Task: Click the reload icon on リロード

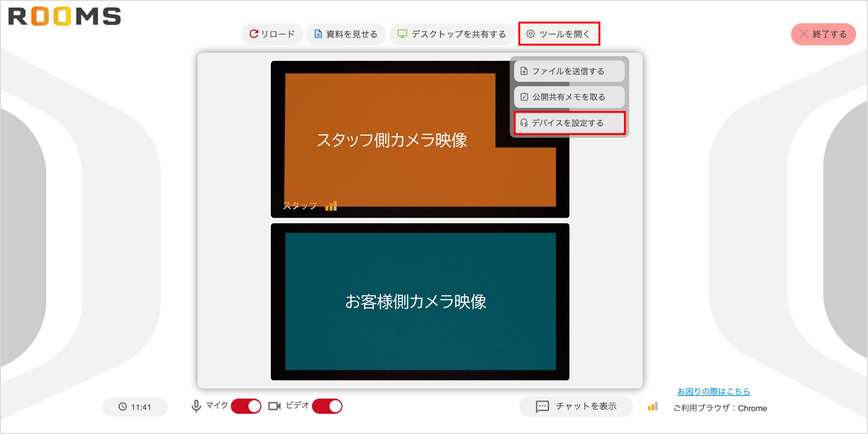Action: (254, 34)
